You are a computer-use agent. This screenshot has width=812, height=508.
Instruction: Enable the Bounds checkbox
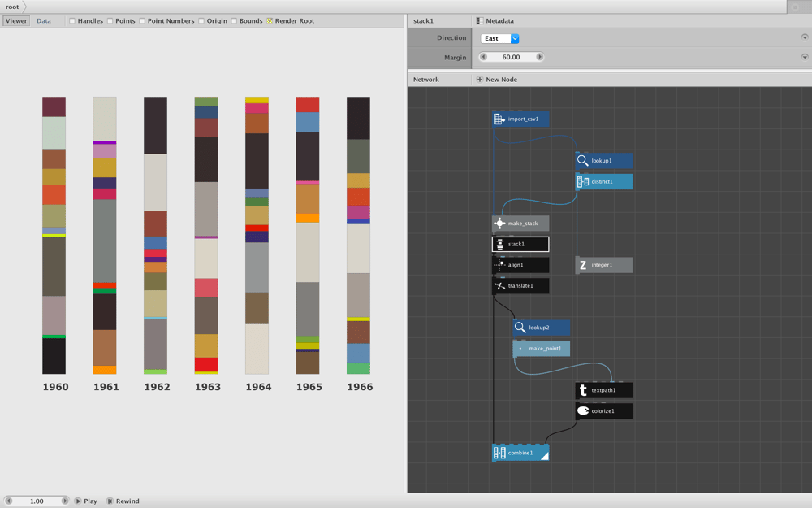coord(234,21)
